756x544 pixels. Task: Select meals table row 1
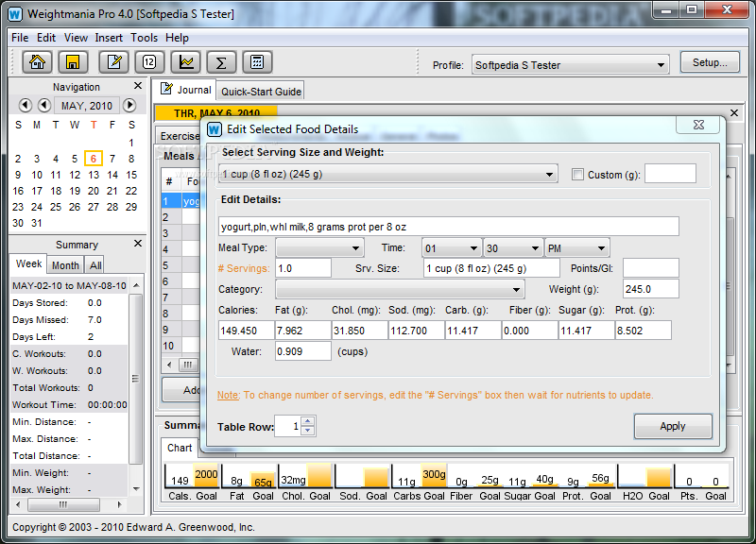click(x=180, y=201)
